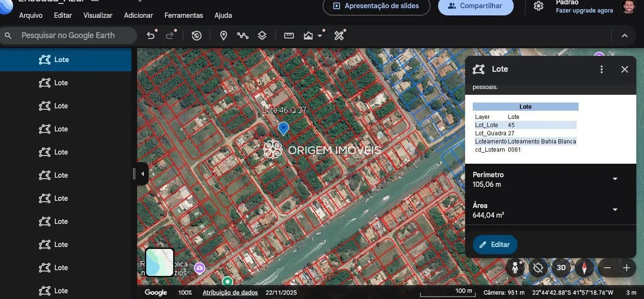Screen dimensions: 644x299
Task: Activate the Street View pegman
Action: click(x=515, y=268)
